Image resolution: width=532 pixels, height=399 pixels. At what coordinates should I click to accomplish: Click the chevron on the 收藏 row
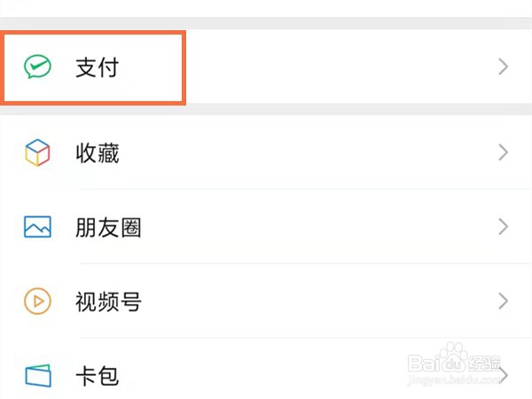pos(503,153)
